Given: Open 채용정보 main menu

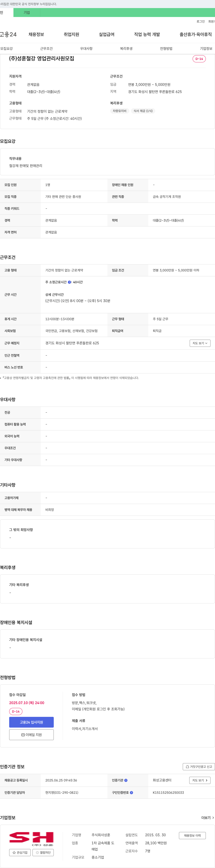Looking at the screenshot, I should tap(36, 34).
